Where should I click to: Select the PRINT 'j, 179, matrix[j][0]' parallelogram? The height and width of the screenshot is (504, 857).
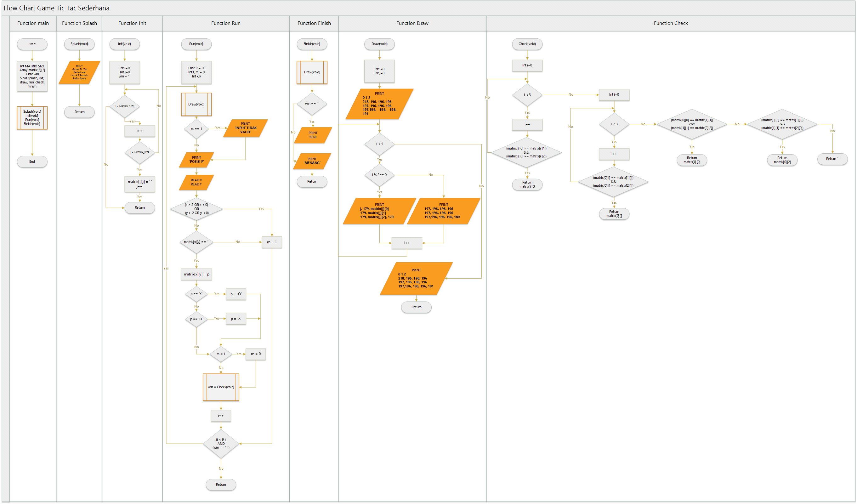click(379, 211)
